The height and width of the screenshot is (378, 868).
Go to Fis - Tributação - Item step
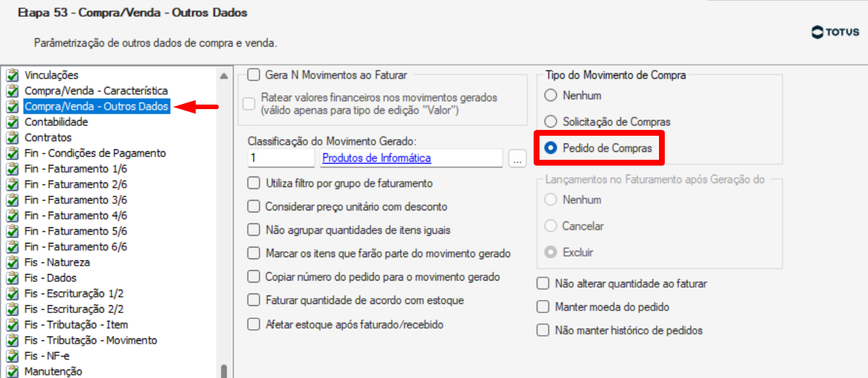pos(76,325)
